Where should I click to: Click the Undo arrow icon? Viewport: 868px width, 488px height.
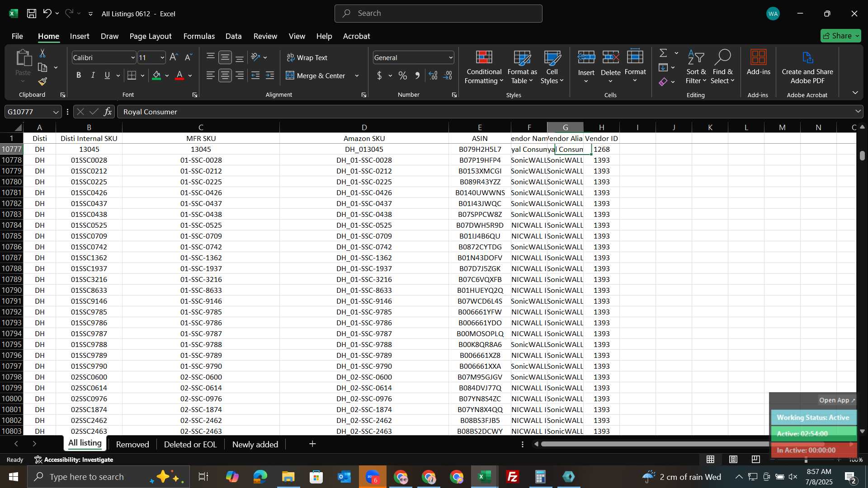[47, 14]
